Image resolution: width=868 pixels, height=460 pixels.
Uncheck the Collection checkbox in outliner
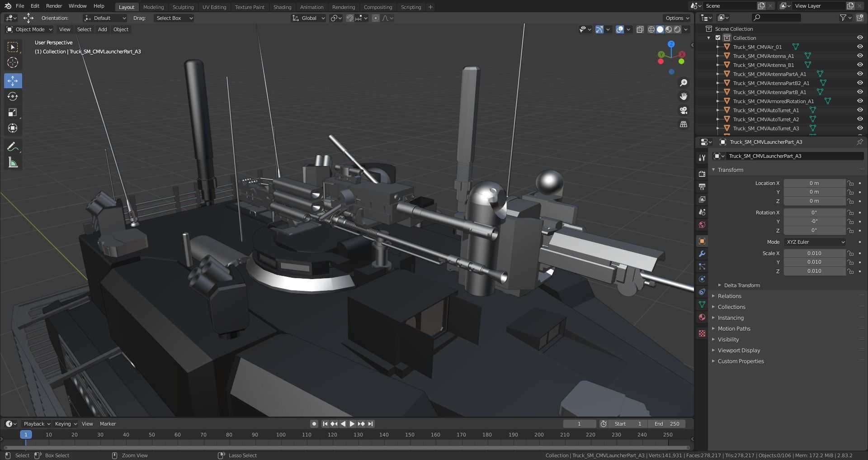(x=718, y=38)
